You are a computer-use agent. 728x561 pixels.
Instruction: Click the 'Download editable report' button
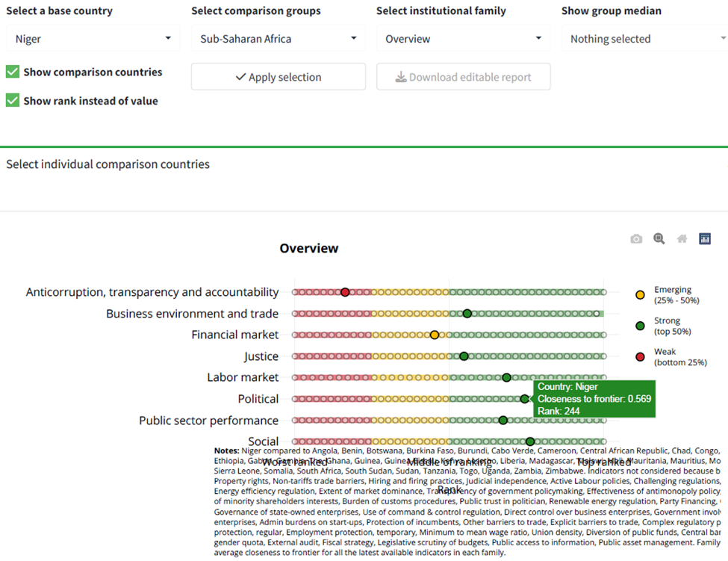[x=464, y=76]
